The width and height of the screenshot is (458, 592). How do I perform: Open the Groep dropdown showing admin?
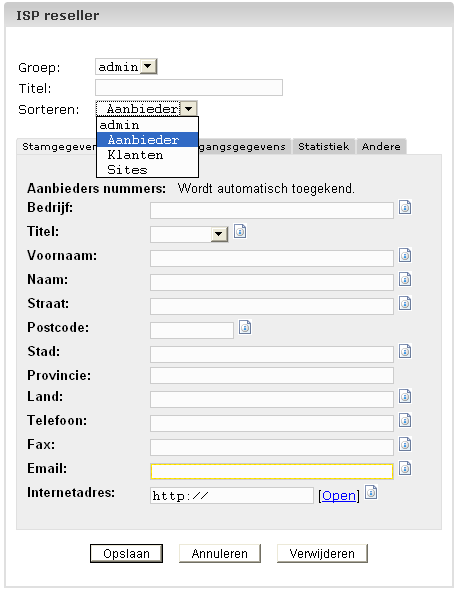coord(126,67)
